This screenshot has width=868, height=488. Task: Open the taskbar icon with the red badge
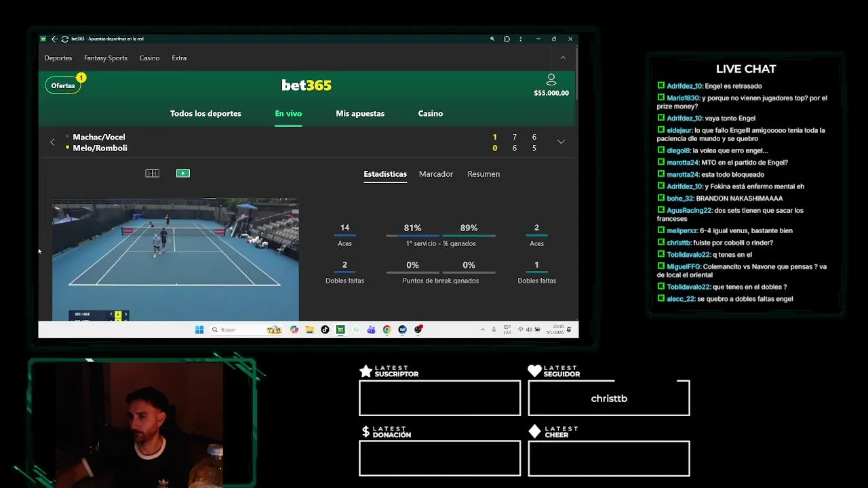coord(418,329)
